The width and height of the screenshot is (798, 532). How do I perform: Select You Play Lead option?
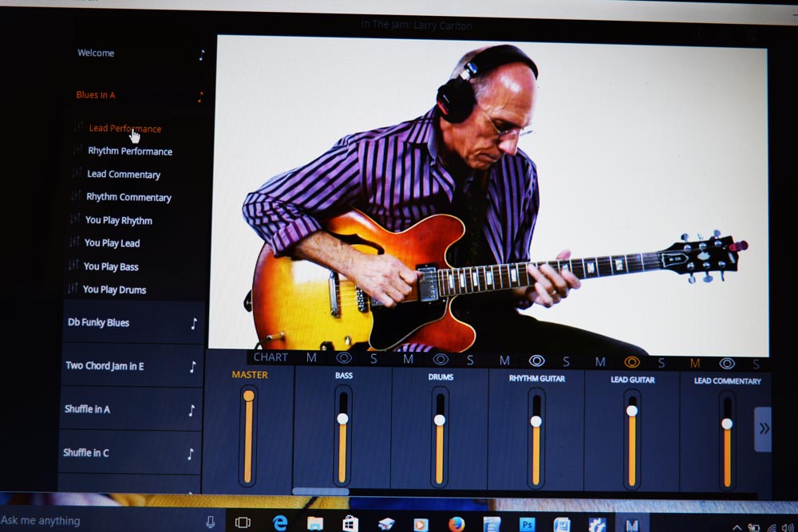click(x=112, y=243)
